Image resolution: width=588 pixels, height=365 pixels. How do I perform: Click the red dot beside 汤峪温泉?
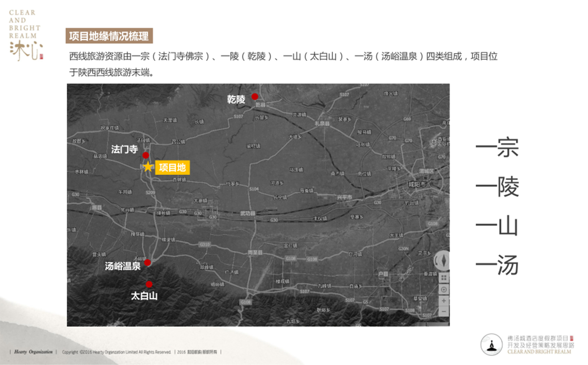[x=147, y=263]
